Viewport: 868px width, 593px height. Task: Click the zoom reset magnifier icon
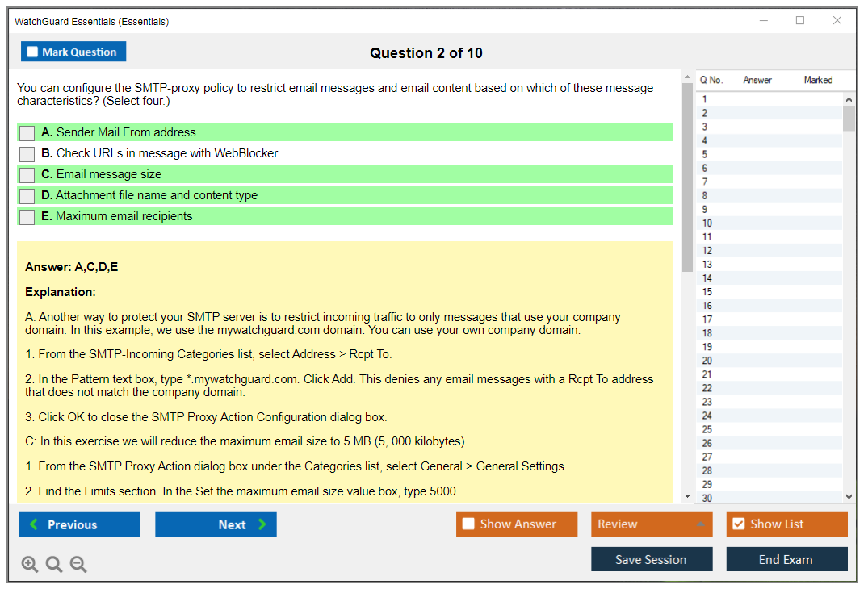54,565
